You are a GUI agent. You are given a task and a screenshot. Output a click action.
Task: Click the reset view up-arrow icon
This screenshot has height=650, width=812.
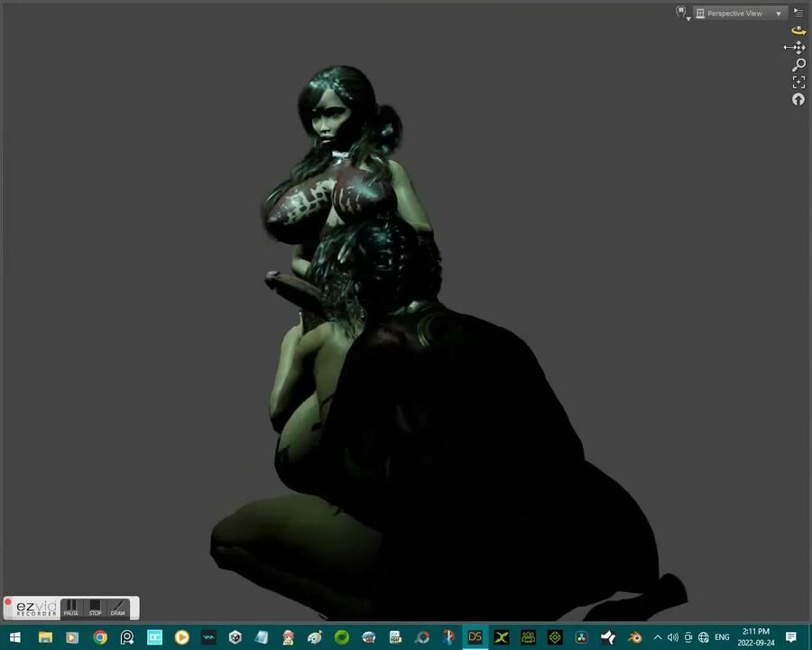[798, 99]
